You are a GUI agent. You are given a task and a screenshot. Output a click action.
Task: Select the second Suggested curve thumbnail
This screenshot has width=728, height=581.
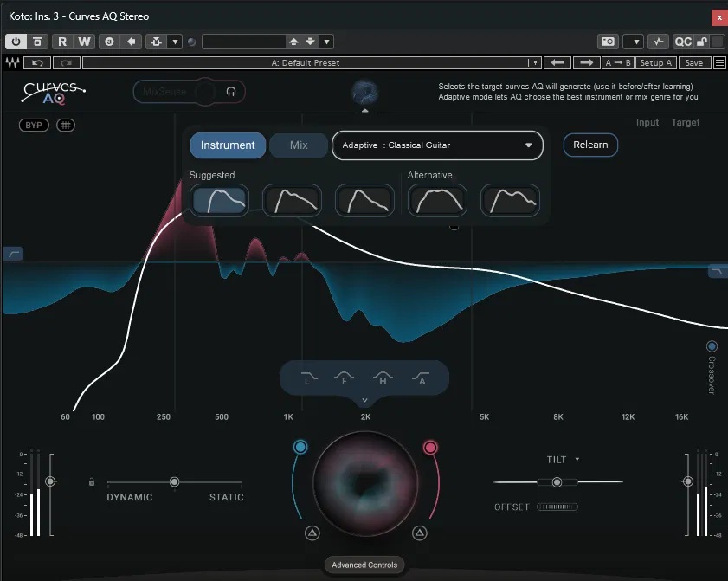pyautogui.click(x=292, y=200)
